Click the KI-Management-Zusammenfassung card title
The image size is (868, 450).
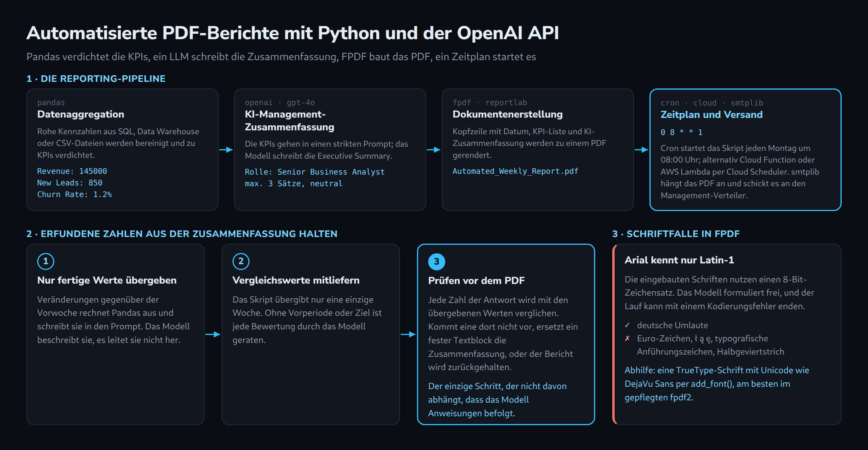289,121
